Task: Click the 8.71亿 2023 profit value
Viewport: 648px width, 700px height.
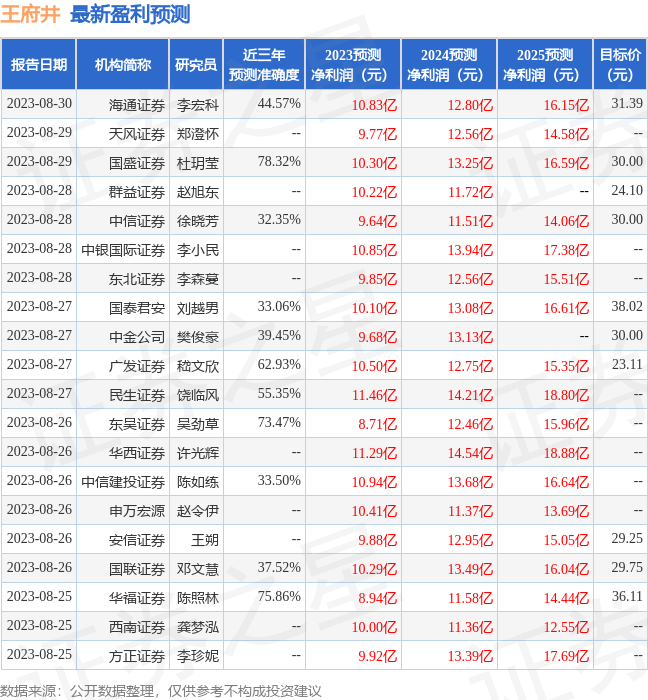Action: [x=378, y=425]
